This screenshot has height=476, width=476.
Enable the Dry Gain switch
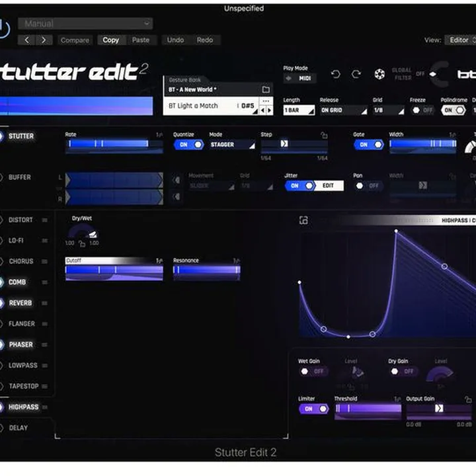pyautogui.click(x=403, y=372)
